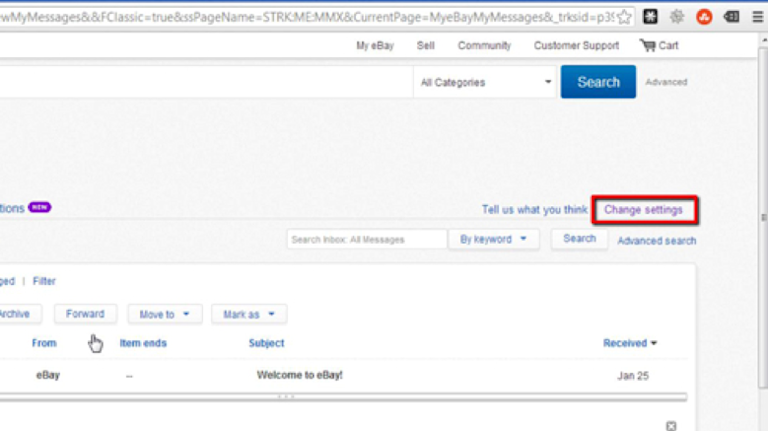Open Advanced search next to main Search
The height and width of the screenshot is (431, 768).
(666, 82)
